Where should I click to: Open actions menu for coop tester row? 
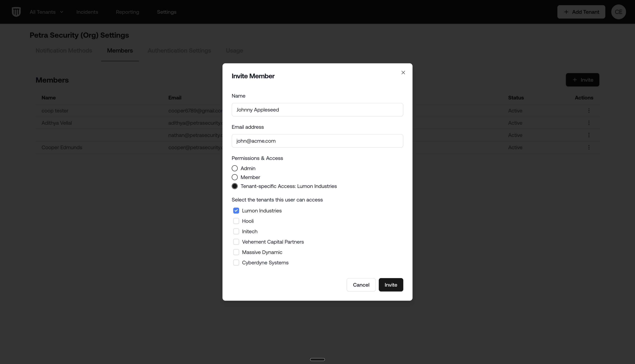tap(589, 111)
